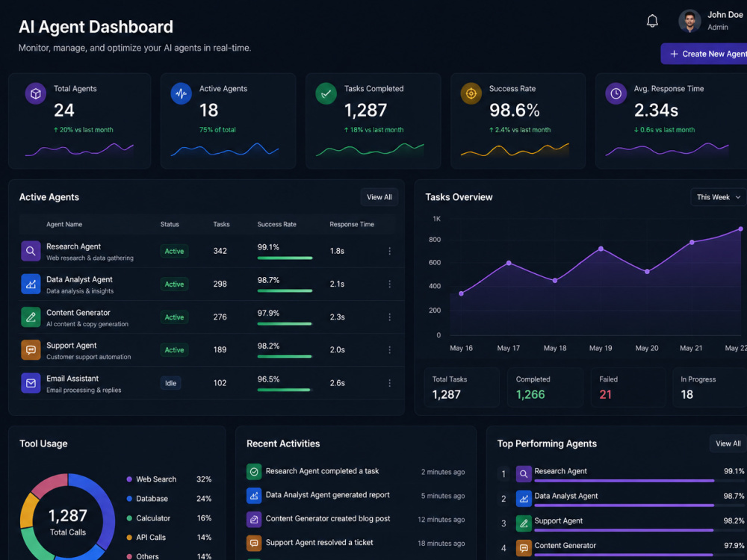Click Calculator green legend dot
The width and height of the screenshot is (747, 560).
coord(129,518)
